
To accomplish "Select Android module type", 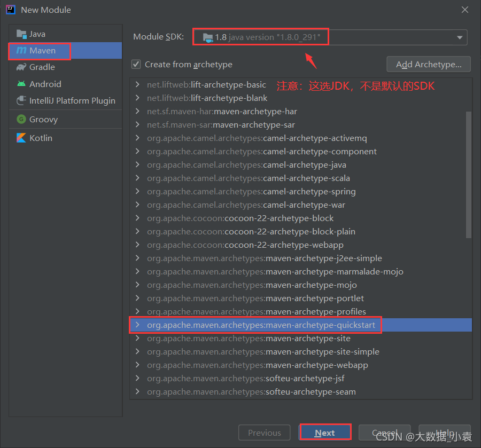I will pyautogui.click(x=66, y=84).
